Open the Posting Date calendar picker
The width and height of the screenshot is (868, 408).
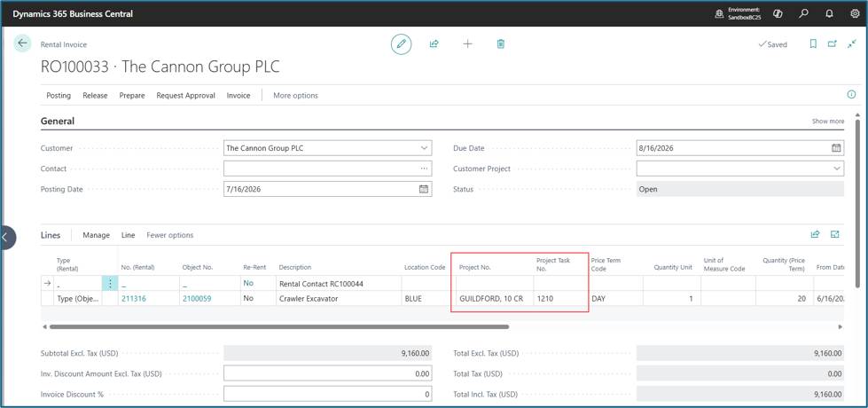(x=424, y=189)
